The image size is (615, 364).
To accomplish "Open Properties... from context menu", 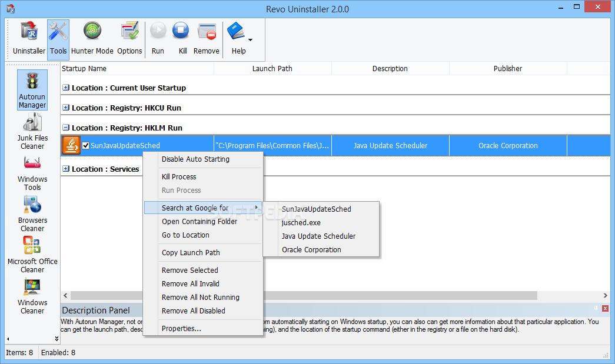I will [203, 328].
